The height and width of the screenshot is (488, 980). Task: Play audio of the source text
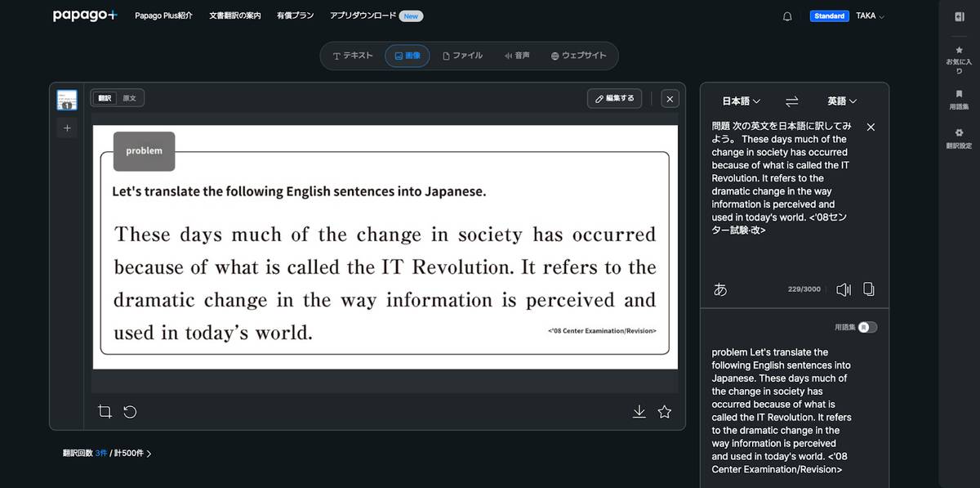coord(844,289)
